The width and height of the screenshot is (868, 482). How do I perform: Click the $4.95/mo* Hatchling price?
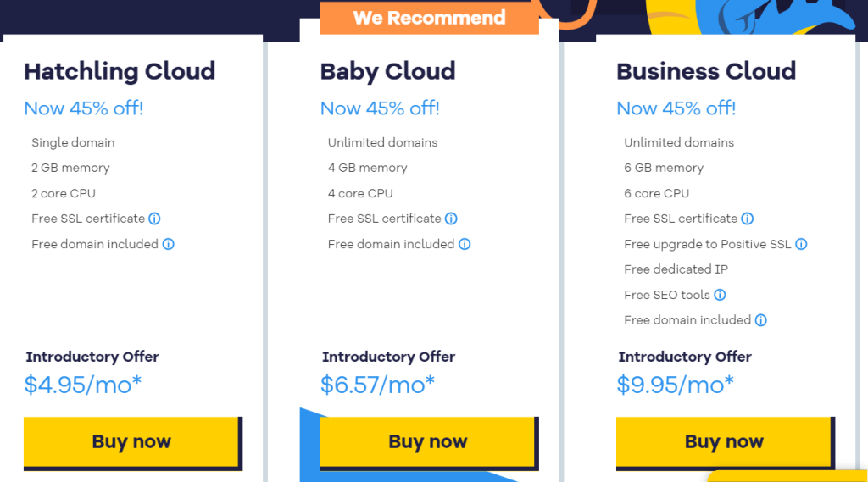(x=83, y=385)
